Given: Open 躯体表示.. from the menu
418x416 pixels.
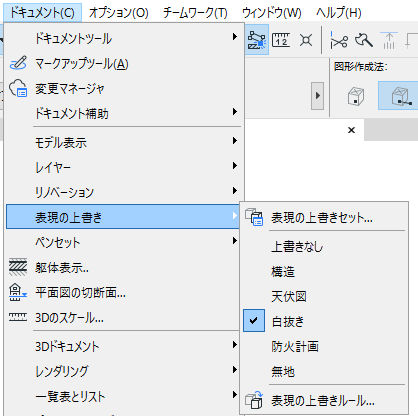Looking at the screenshot, I should click(x=123, y=267).
